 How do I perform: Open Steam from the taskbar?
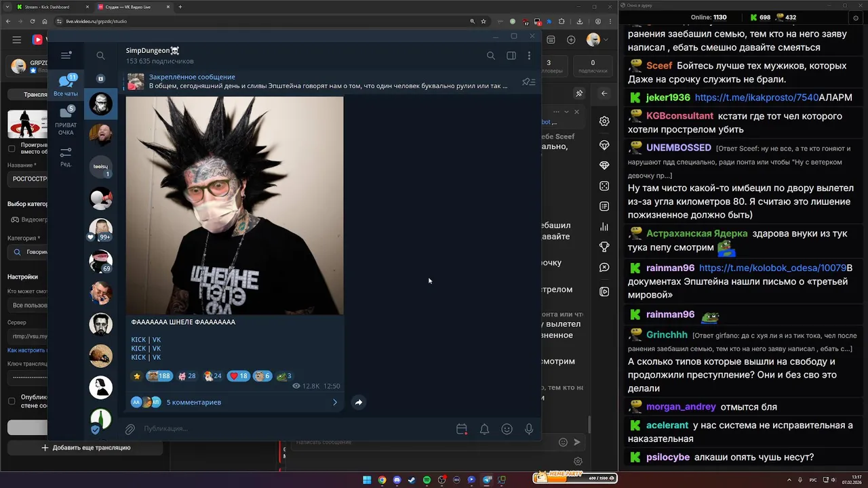[412, 480]
